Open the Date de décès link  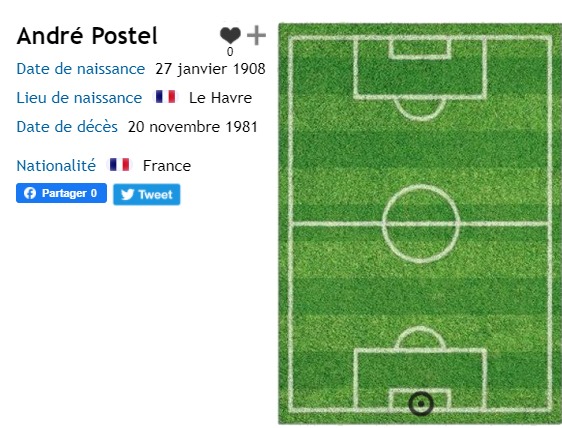pyautogui.click(x=67, y=127)
